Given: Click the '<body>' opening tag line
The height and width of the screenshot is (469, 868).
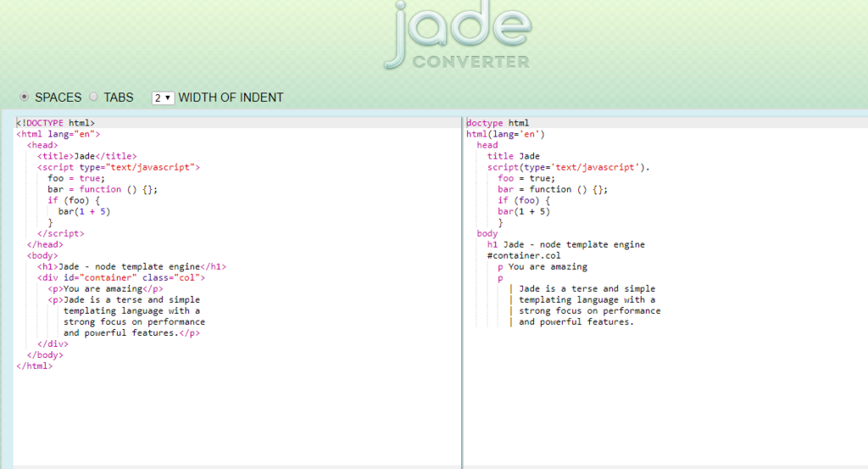Looking at the screenshot, I should click(x=42, y=256).
